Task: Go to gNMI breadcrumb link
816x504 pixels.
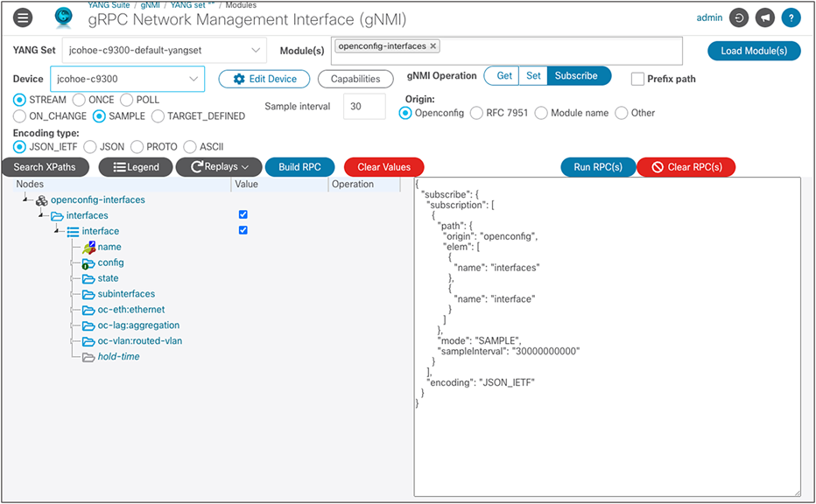Action: [151, 4]
